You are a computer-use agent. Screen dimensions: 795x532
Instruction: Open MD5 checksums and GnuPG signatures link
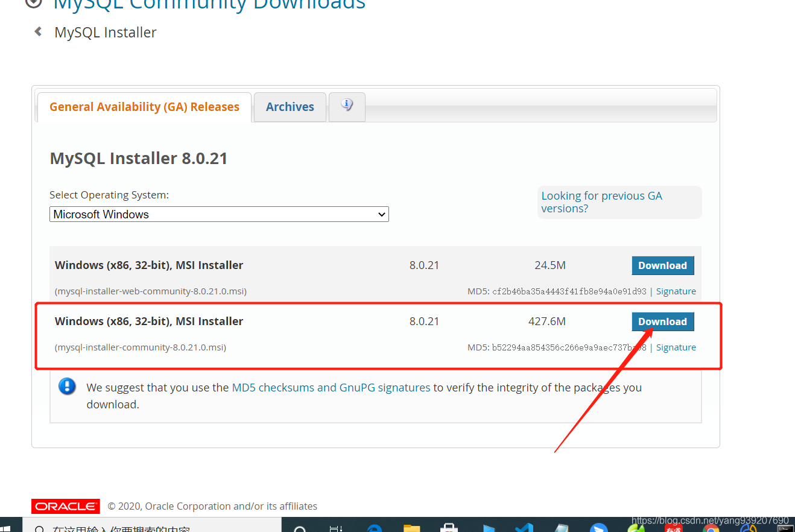tap(331, 387)
